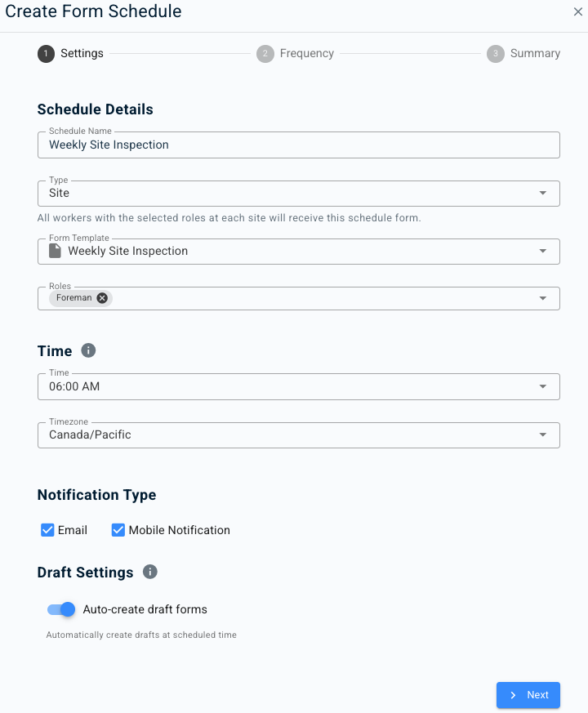The width and height of the screenshot is (588, 713).
Task: Disable Auto-create draft forms switch
Action: 61,609
